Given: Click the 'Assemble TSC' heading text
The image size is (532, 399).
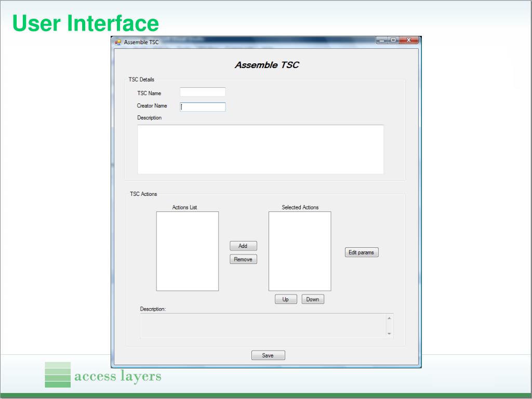Looking at the screenshot, I should [267, 65].
